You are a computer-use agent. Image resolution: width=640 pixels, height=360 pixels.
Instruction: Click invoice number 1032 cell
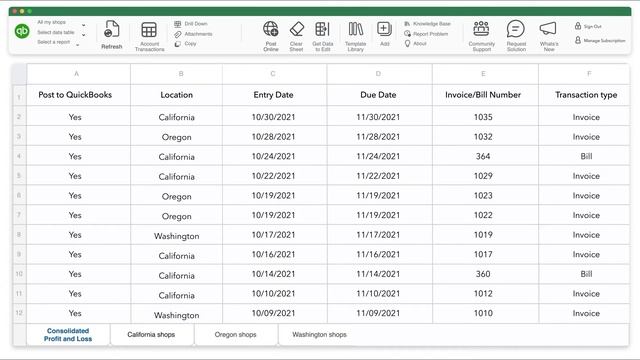click(485, 137)
